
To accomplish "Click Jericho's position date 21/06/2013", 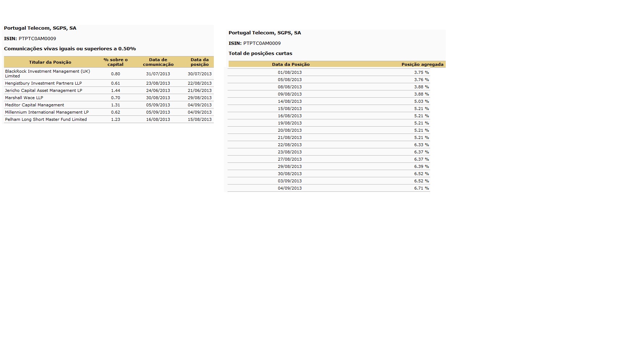I will (x=200, y=90).
